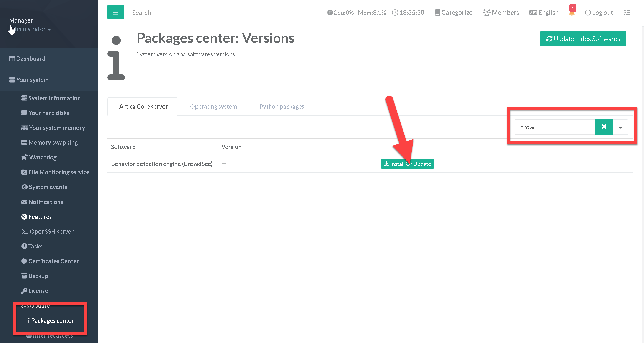
Task: Click Update Index Softwares button
Action: 583,39
